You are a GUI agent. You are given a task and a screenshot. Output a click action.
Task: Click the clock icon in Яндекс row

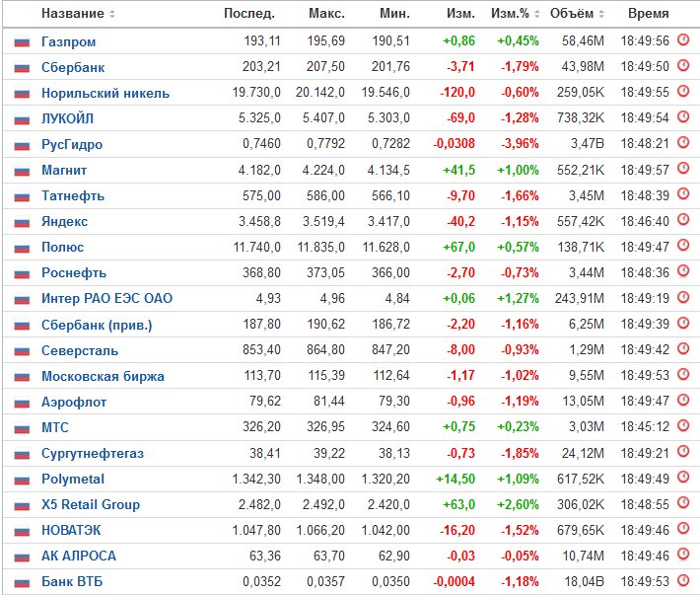(x=683, y=220)
